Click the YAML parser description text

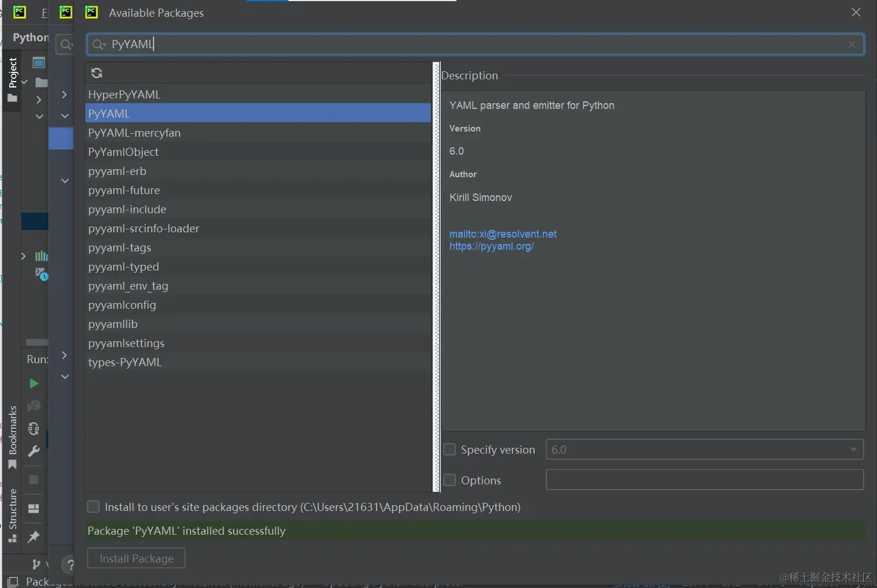pyautogui.click(x=532, y=105)
